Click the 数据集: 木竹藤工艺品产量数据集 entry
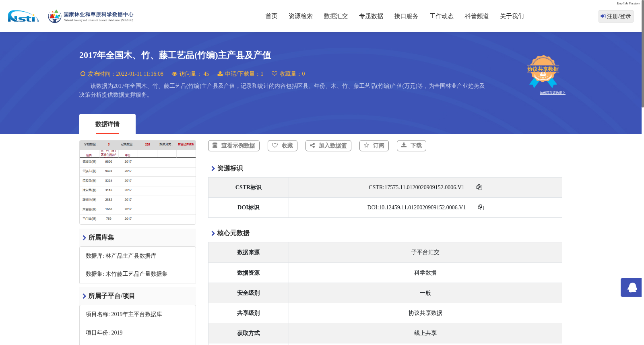 click(x=126, y=274)
